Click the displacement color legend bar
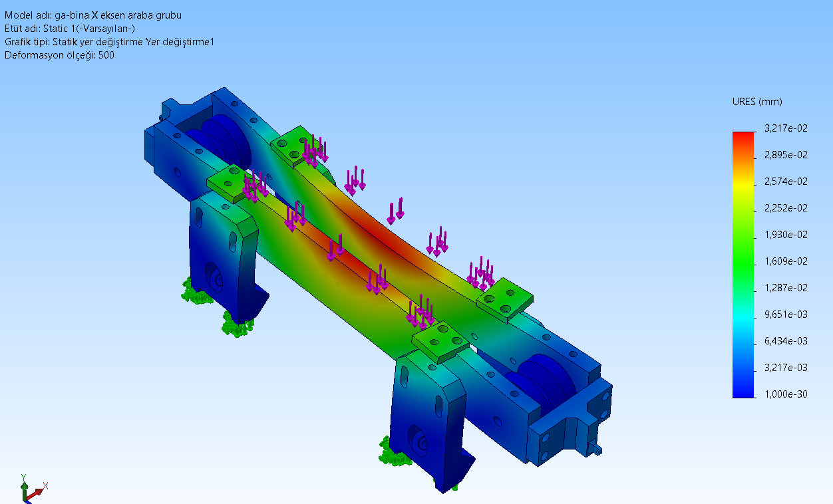Image resolution: width=833 pixels, height=504 pixels. tap(744, 265)
